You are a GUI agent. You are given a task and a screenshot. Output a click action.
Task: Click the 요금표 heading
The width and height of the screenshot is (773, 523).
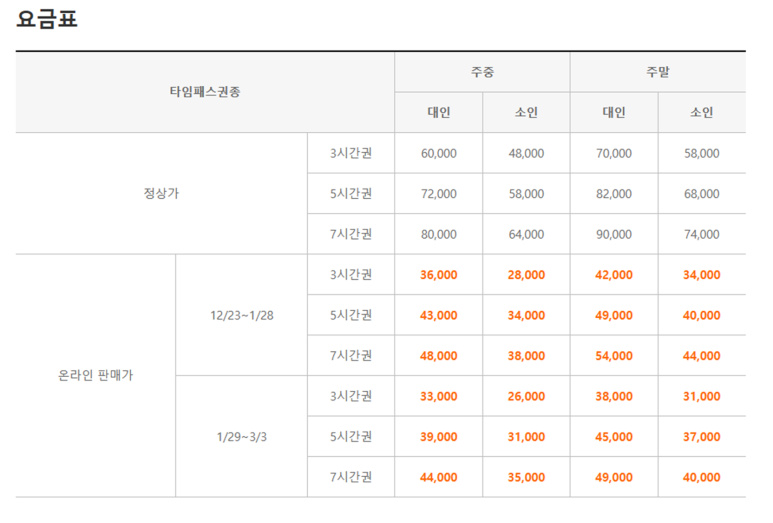tap(47, 19)
